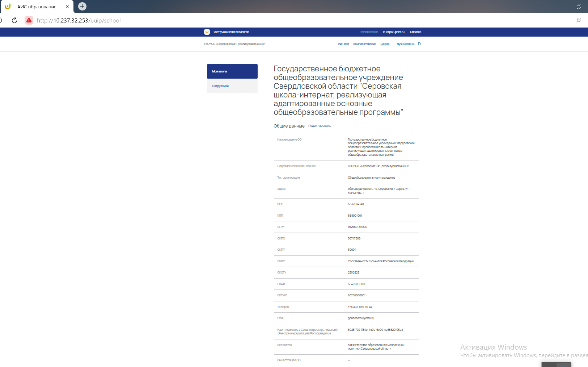The width and height of the screenshot is (588, 367).
Task: Select the АИС образование browser tab
Action: coord(37,7)
